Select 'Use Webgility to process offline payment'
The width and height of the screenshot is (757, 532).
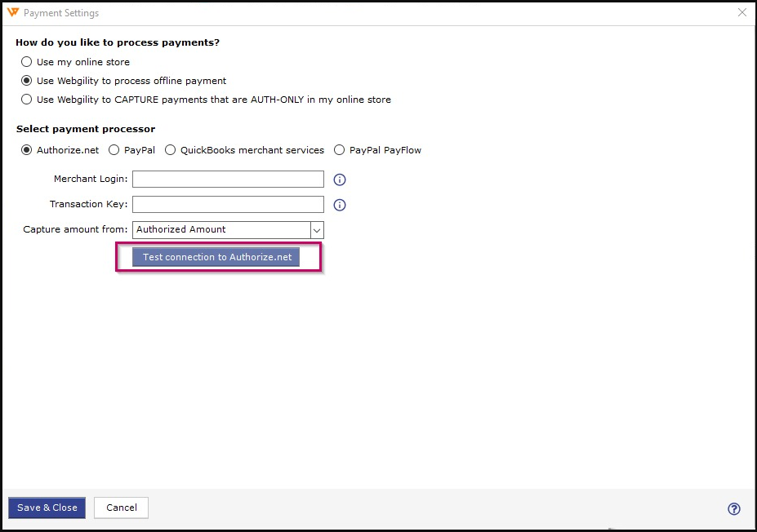27,81
